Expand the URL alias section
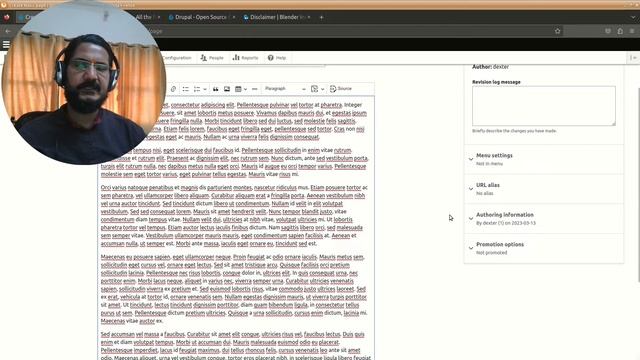 click(x=544, y=189)
